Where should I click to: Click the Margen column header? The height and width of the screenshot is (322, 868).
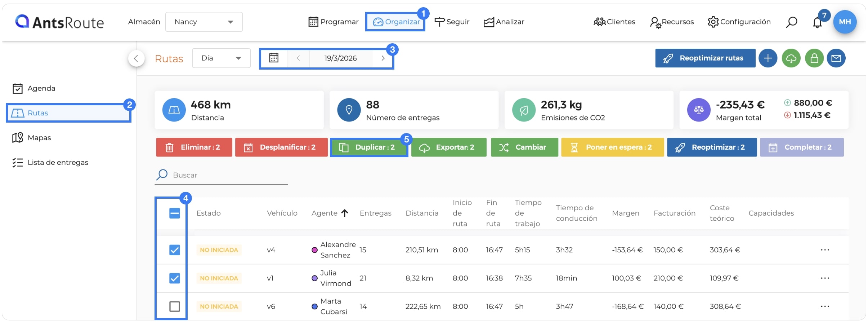click(x=626, y=213)
